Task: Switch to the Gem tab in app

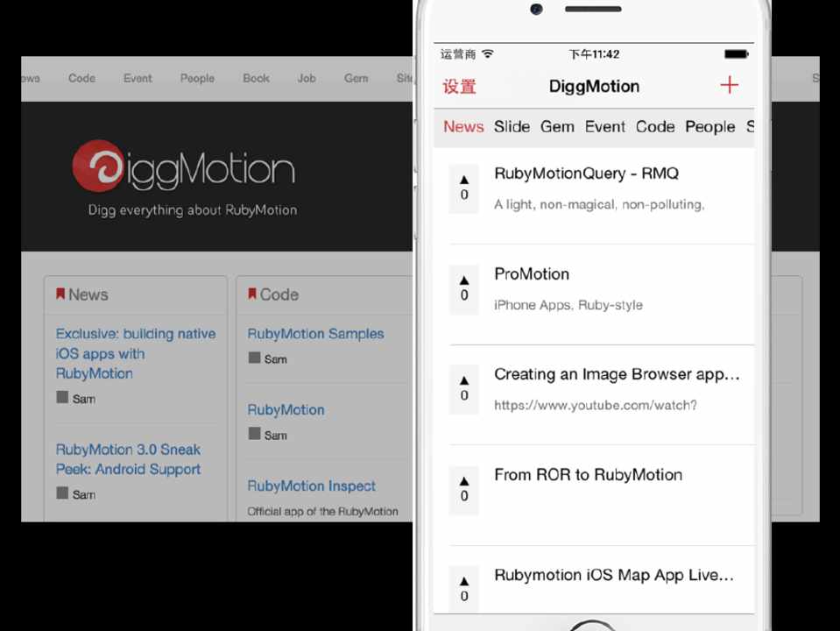Action: pyautogui.click(x=557, y=127)
